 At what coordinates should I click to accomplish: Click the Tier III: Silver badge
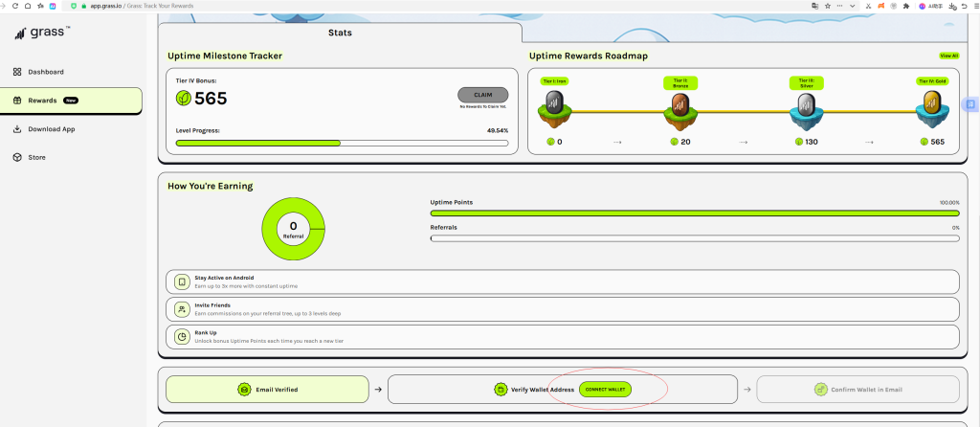point(806,83)
